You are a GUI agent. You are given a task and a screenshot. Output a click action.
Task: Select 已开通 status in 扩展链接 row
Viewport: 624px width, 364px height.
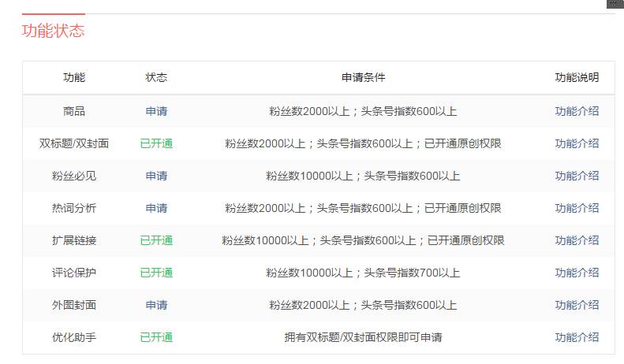pyautogui.click(x=156, y=240)
